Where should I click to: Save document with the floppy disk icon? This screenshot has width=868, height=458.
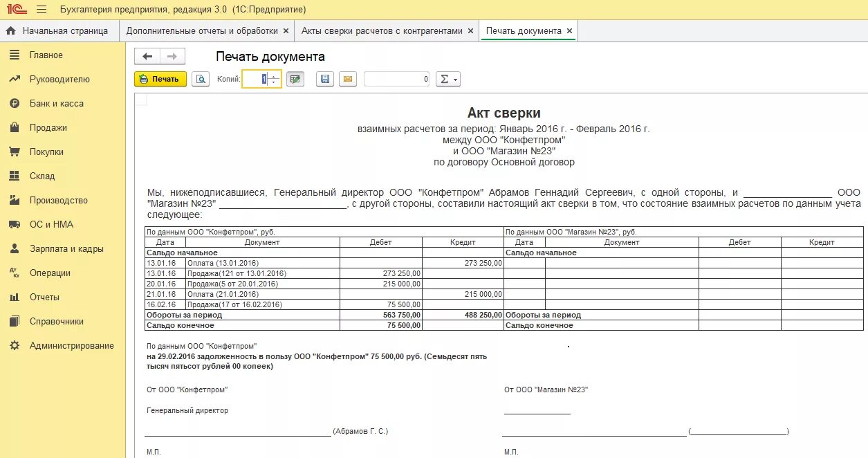coord(325,79)
